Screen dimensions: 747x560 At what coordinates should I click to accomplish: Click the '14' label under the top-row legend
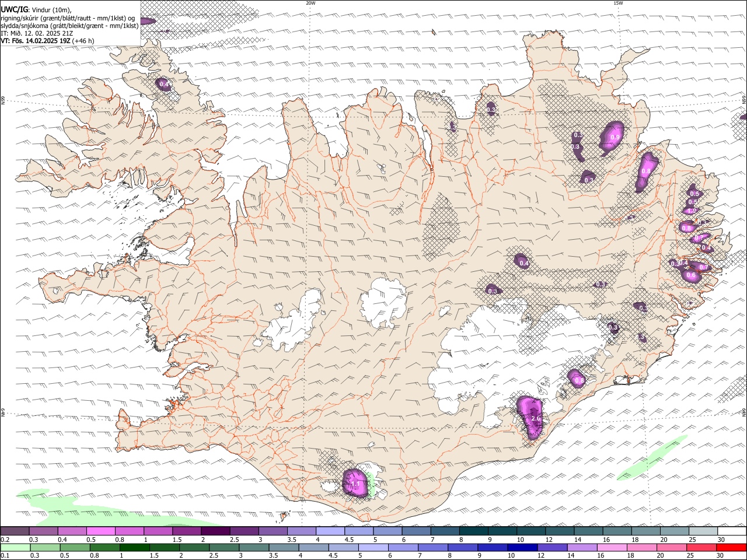[x=577, y=540]
